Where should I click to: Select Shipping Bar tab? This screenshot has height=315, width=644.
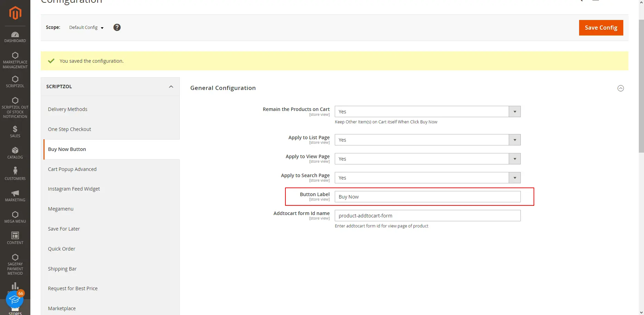tap(111, 269)
